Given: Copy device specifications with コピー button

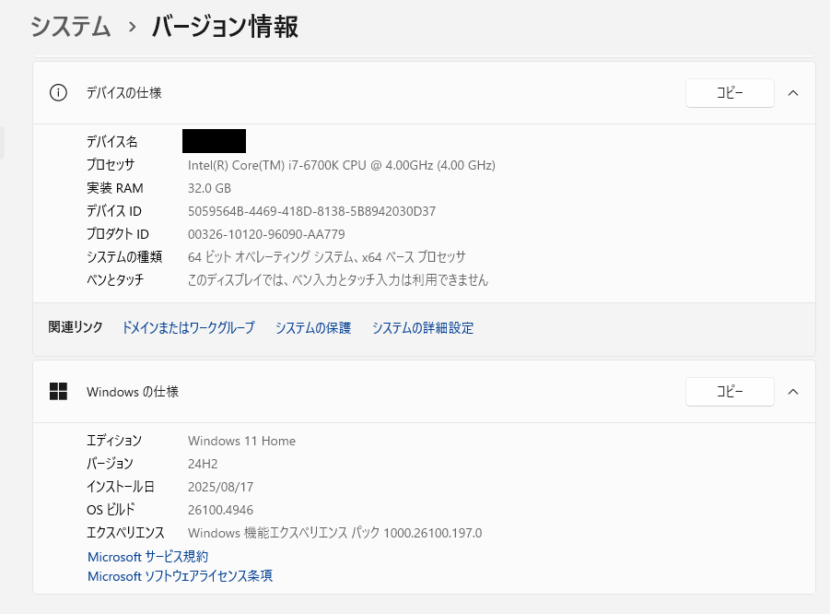Looking at the screenshot, I should pos(730,93).
